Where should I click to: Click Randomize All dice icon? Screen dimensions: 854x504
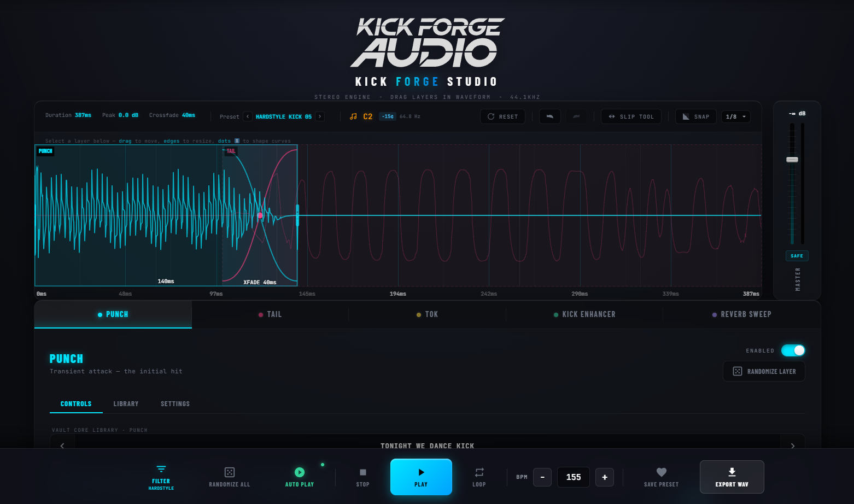coord(230,472)
